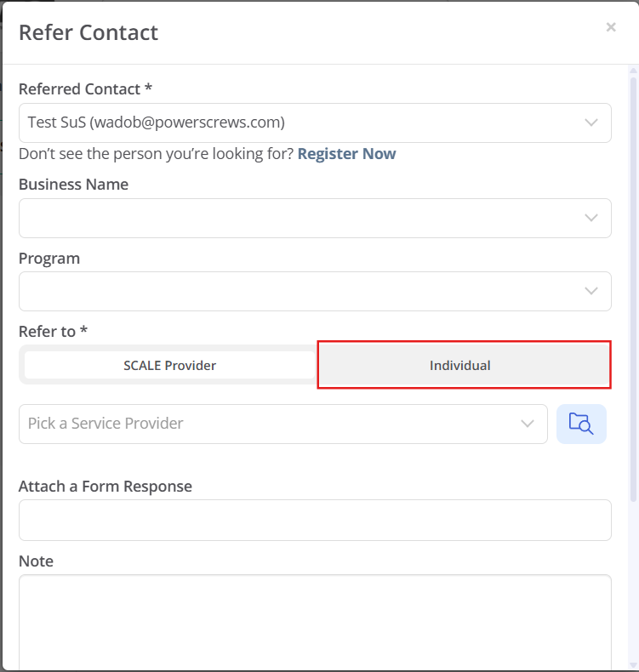The image size is (639, 672).
Task: Click the Referred Contact chevron arrow
Action: (591, 122)
